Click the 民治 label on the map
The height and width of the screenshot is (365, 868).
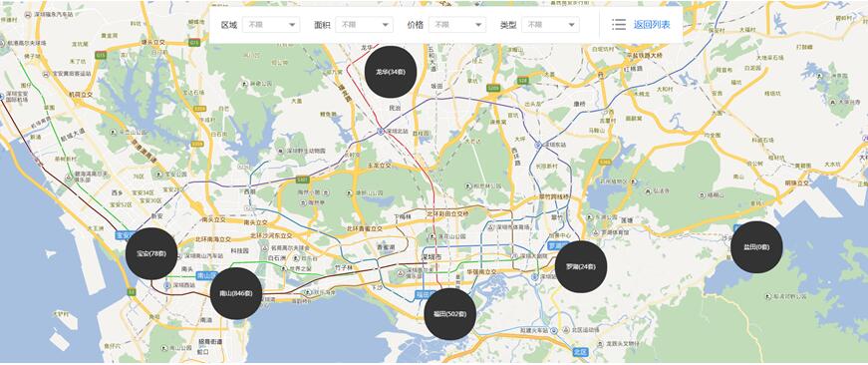click(395, 108)
